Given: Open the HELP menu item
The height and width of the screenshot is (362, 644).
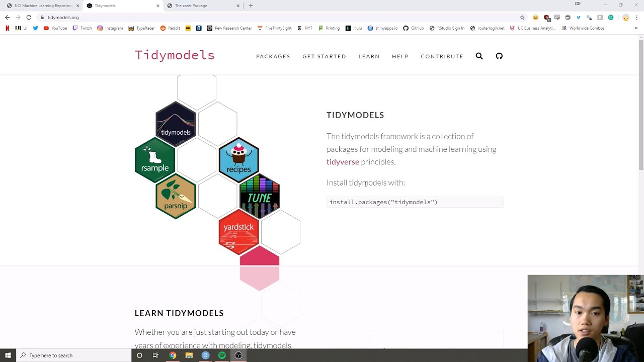Looking at the screenshot, I should click(x=400, y=56).
